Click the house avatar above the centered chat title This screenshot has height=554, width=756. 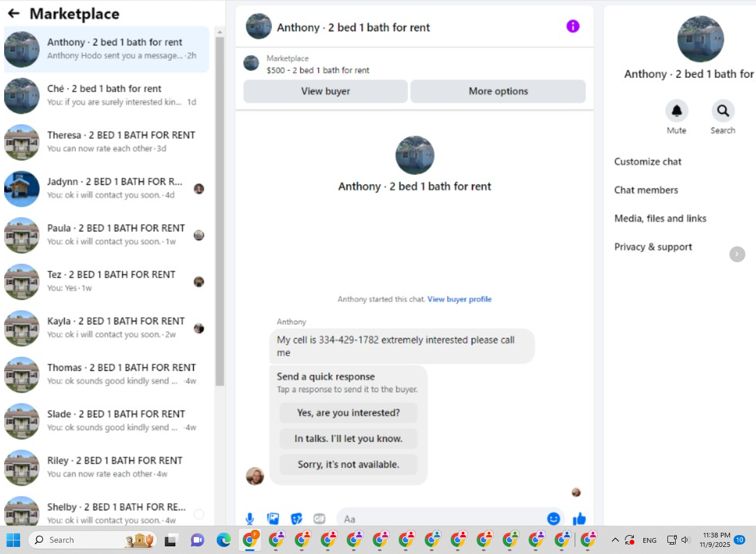pyautogui.click(x=415, y=155)
